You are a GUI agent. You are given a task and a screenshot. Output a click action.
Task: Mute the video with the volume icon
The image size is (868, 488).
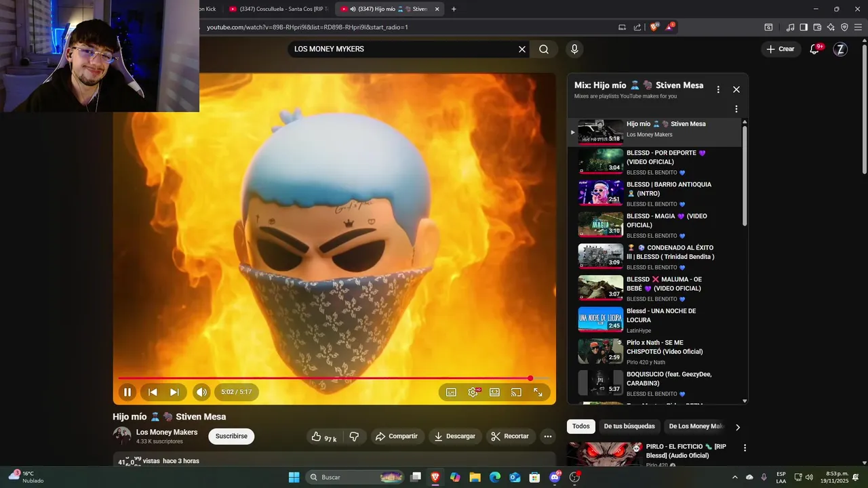(x=201, y=392)
